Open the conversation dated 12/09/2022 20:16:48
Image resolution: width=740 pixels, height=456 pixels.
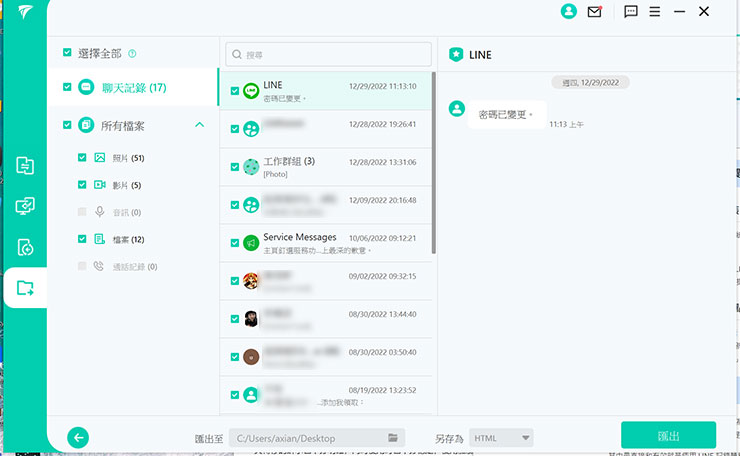(326, 205)
